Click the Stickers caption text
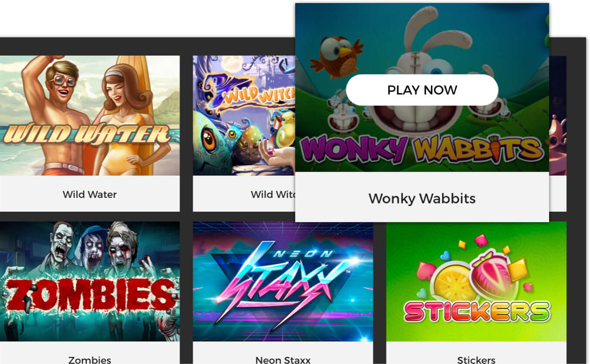 tap(476, 360)
